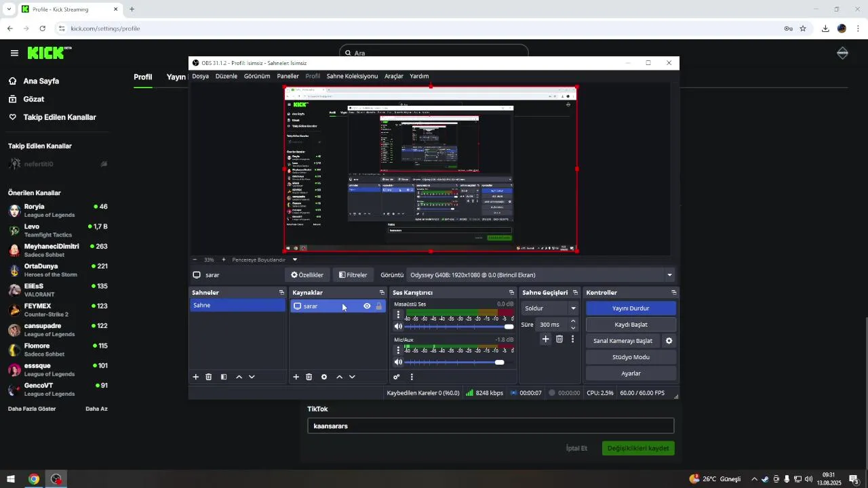The width and height of the screenshot is (868, 488).
Task: Click Yayını Durdur to stop streaming
Action: point(631,308)
